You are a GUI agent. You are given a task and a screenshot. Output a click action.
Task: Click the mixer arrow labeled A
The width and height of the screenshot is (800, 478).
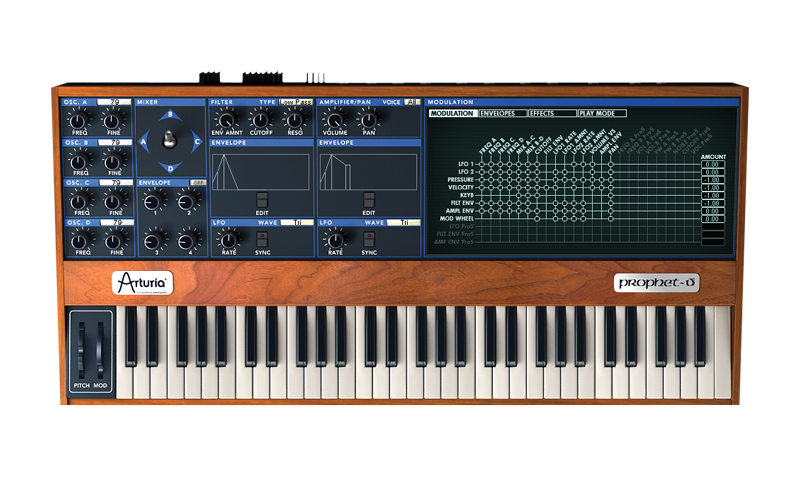[144, 142]
